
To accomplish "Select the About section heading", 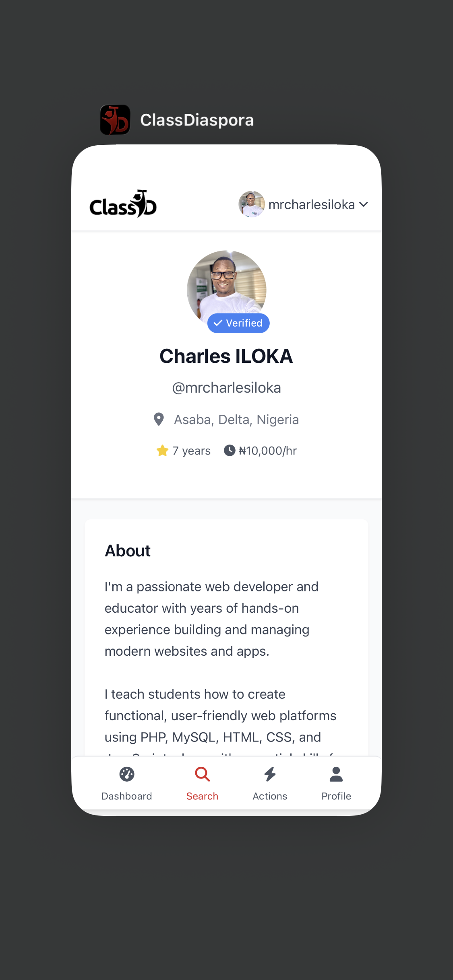I will [127, 550].
